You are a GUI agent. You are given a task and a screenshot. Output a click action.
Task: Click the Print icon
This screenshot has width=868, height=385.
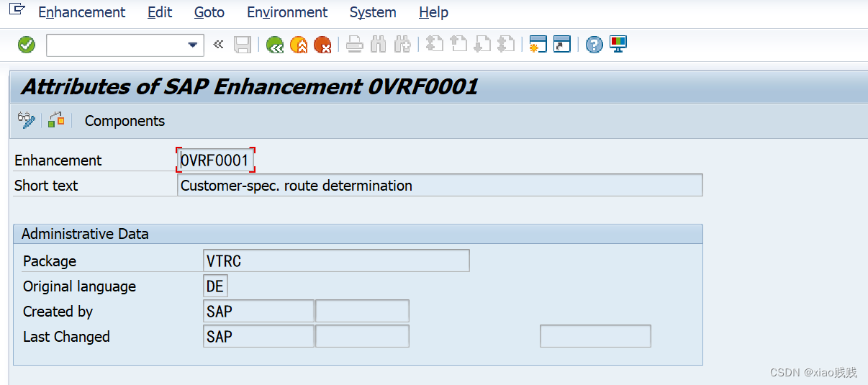[354, 45]
